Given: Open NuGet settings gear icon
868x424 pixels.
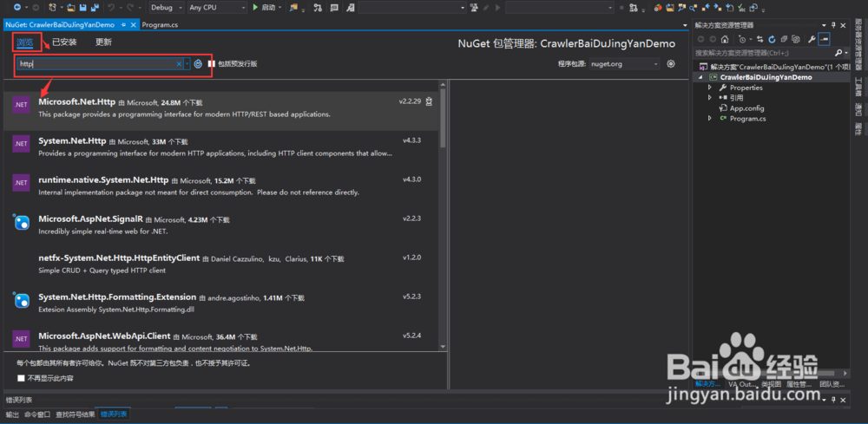Looking at the screenshot, I should [671, 63].
